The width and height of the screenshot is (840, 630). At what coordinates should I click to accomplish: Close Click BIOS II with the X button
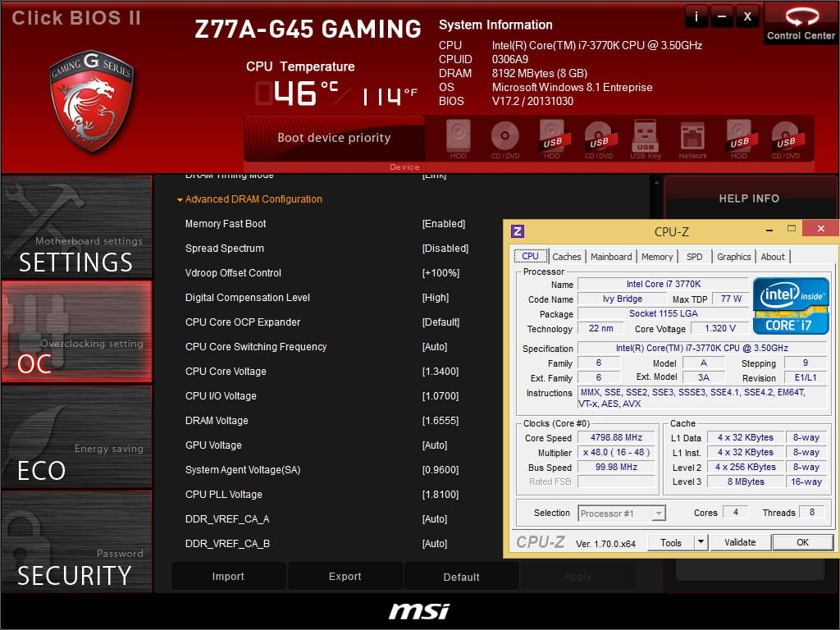pyautogui.click(x=747, y=17)
